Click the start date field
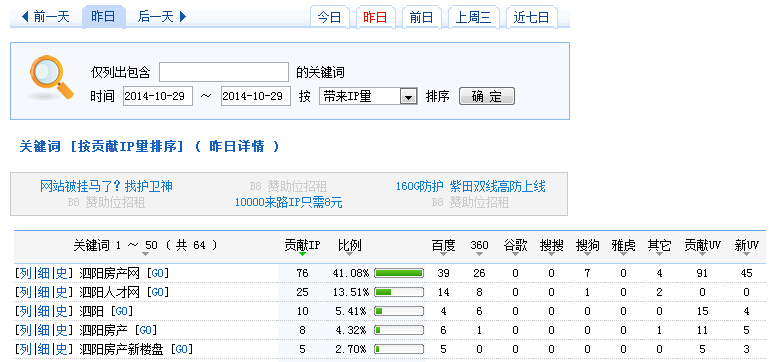 click(x=158, y=97)
